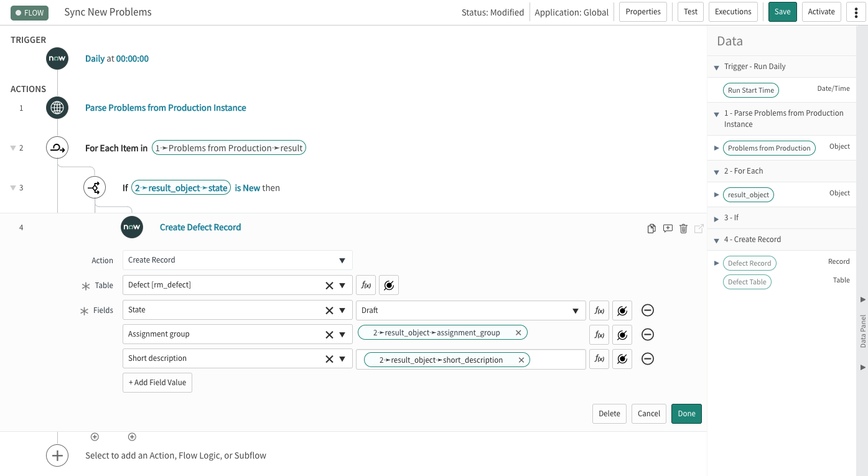
Task: Select Defect Table data pill
Action: 747,282
